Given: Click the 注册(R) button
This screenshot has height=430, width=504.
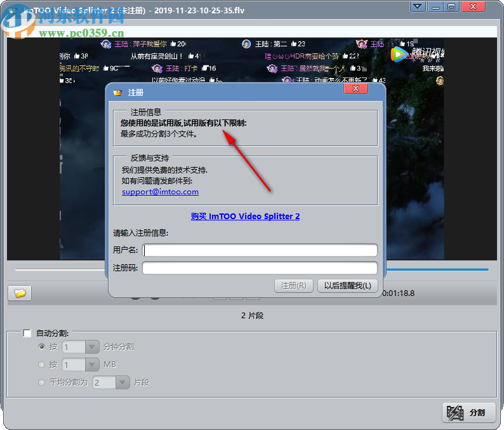Looking at the screenshot, I should click(294, 286).
